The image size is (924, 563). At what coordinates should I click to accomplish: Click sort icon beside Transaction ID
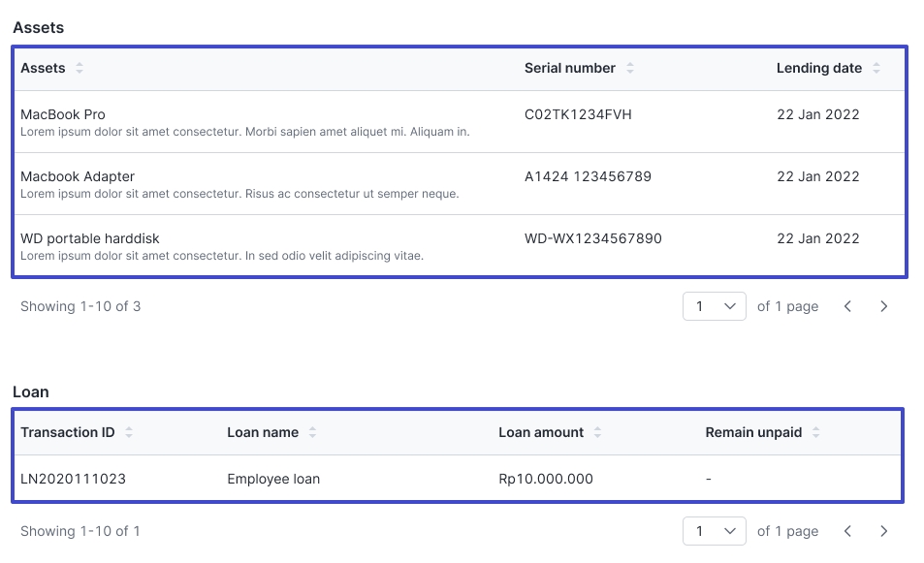click(129, 432)
